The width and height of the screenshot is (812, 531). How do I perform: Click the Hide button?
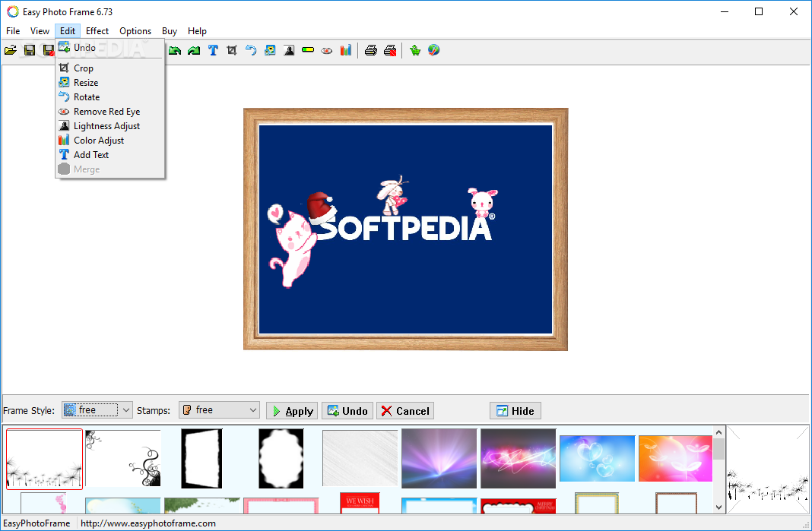point(515,411)
